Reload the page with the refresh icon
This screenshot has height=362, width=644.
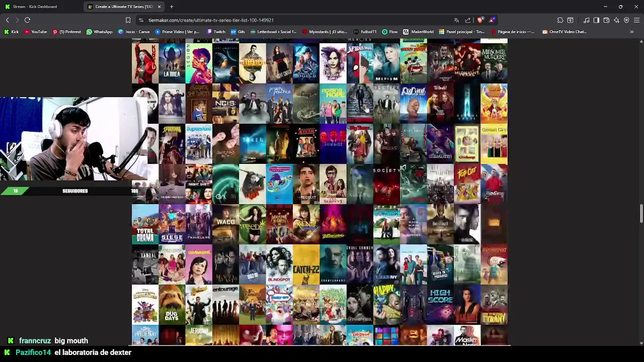[x=28, y=20]
